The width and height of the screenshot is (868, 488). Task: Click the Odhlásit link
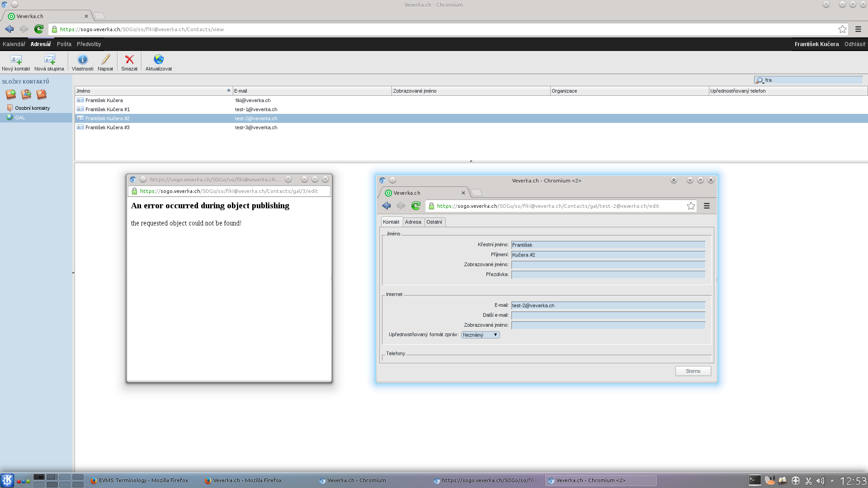click(x=854, y=44)
